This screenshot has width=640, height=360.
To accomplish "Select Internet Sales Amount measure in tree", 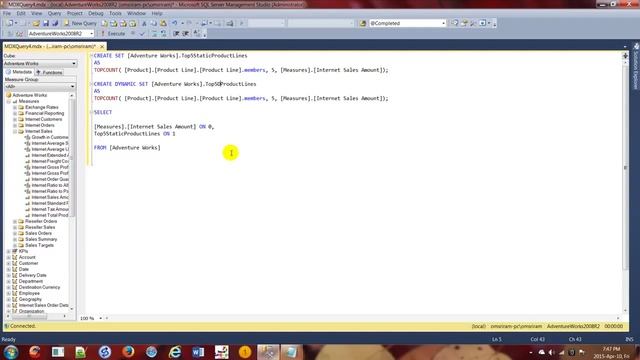I will click(50, 197).
